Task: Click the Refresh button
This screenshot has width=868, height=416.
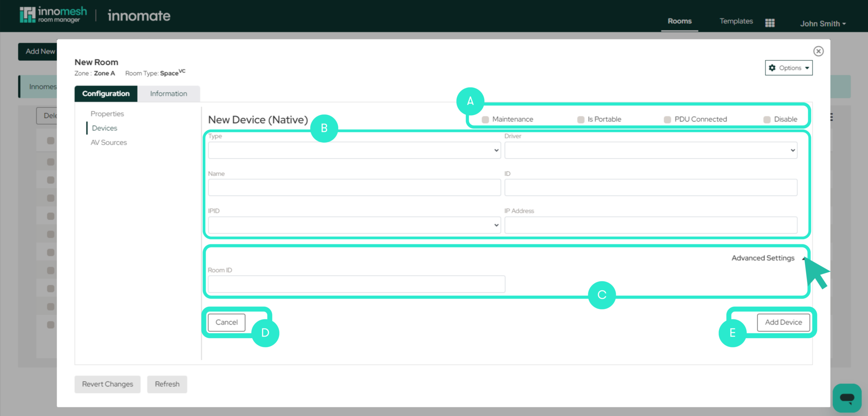Action: tap(167, 384)
